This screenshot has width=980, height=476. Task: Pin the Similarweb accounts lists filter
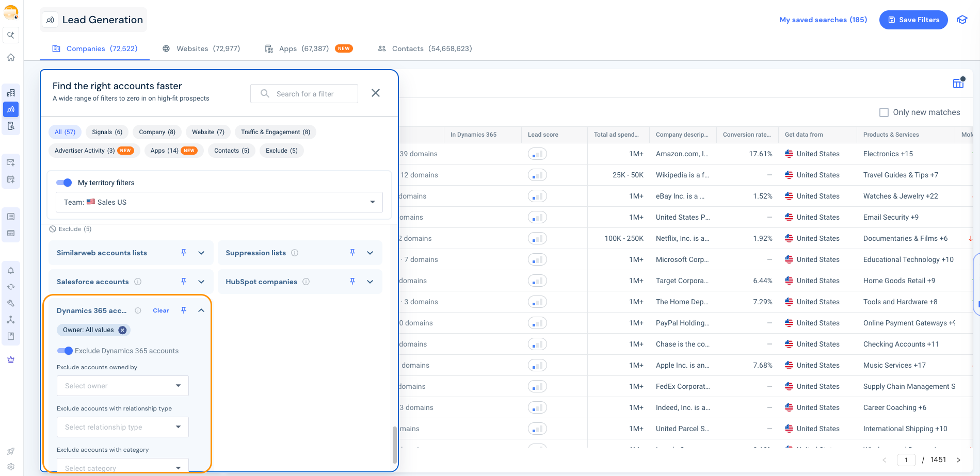click(184, 252)
